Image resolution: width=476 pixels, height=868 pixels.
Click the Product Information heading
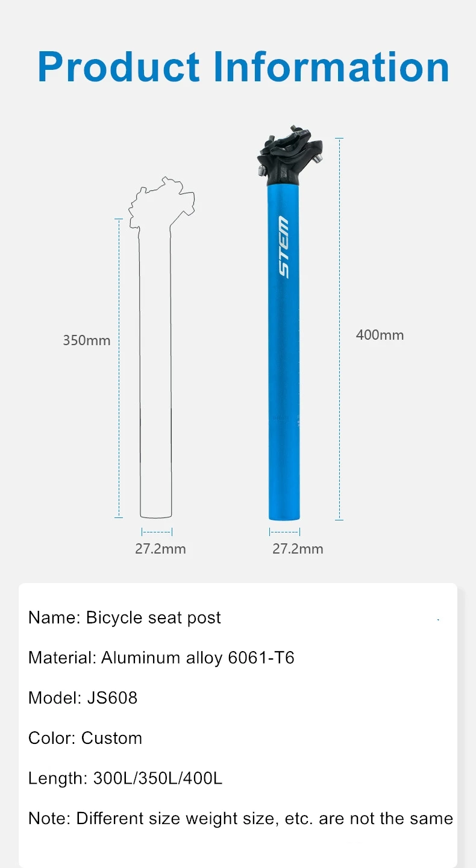[243, 67]
